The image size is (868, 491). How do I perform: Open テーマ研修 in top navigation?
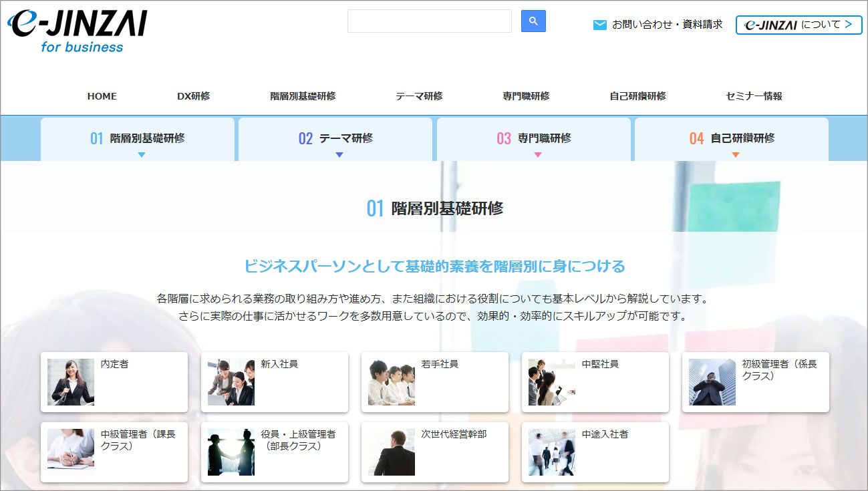tap(419, 96)
